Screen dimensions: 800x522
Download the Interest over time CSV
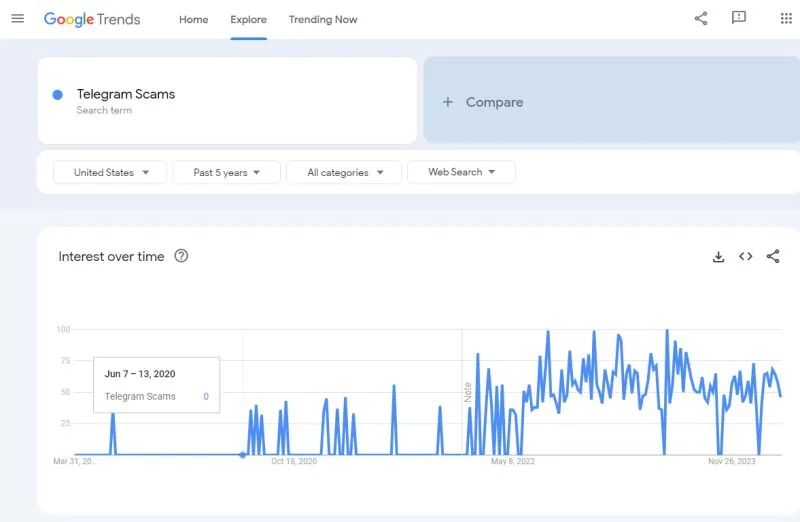pos(718,257)
